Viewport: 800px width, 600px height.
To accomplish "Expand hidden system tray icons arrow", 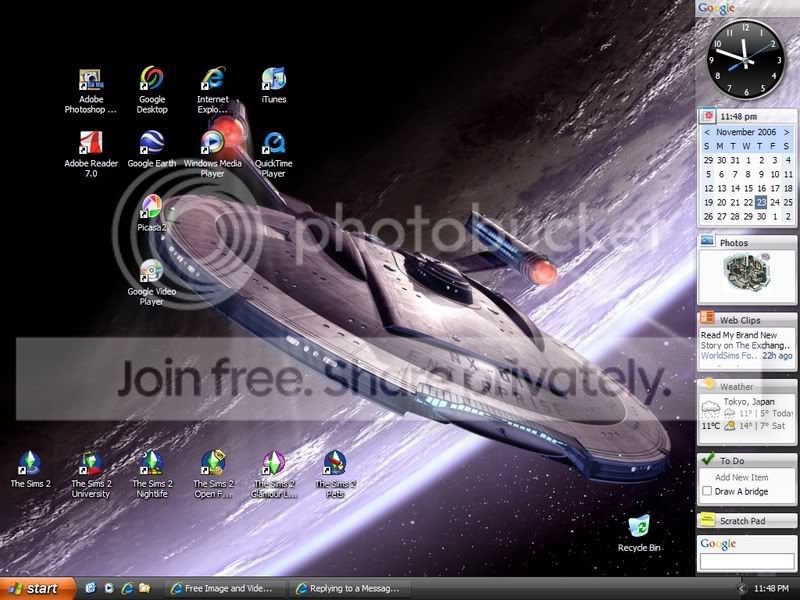I will coord(742,588).
